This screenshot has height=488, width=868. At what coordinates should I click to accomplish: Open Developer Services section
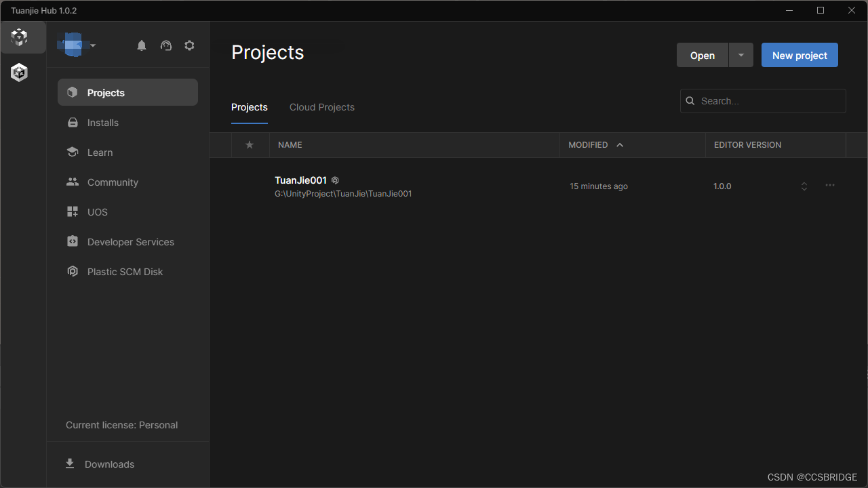(x=127, y=242)
